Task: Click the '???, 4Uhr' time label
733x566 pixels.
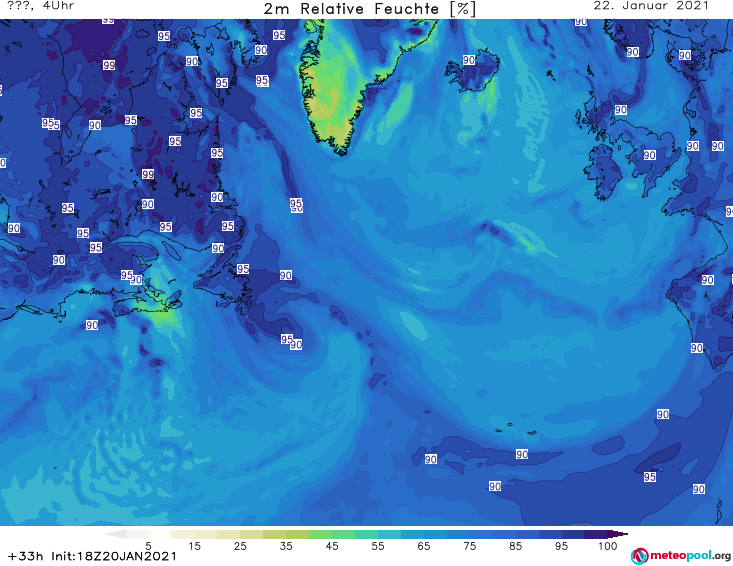Action: [x=41, y=6]
